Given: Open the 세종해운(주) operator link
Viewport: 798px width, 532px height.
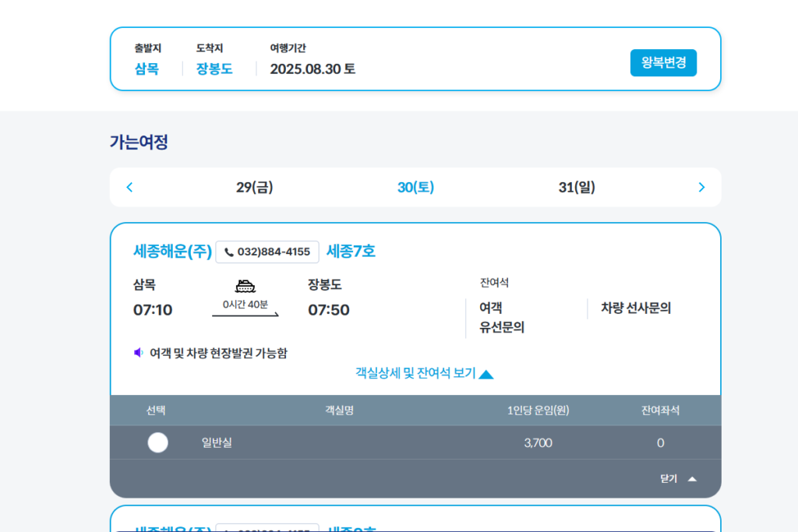Looking at the screenshot, I should pos(172,252).
